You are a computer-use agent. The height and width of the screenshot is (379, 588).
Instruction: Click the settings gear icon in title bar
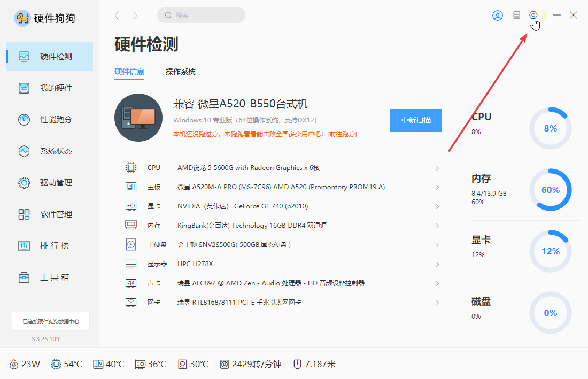[533, 16]
